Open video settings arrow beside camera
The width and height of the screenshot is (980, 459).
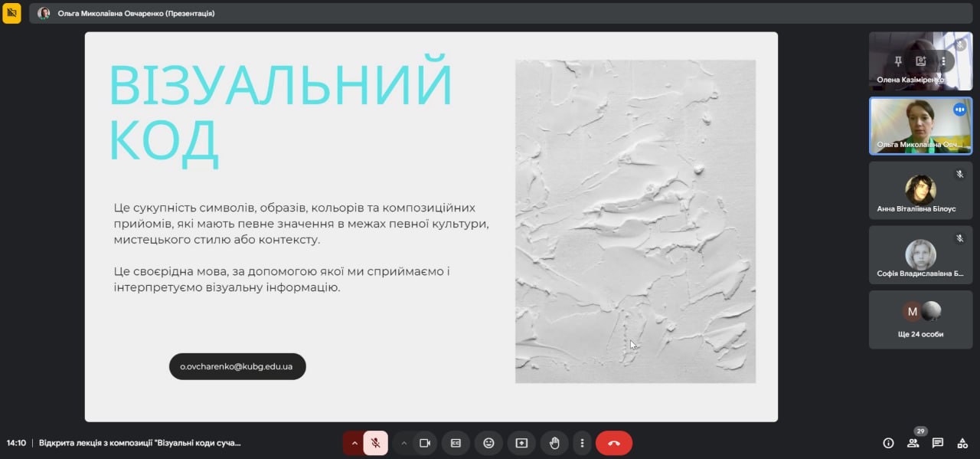[x=404, y=443]
